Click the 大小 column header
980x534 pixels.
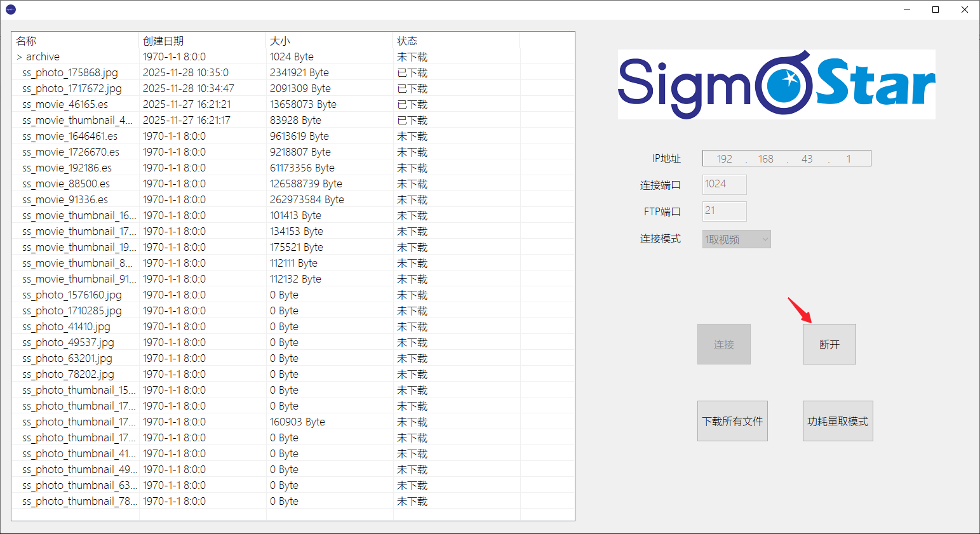(280, 41)
